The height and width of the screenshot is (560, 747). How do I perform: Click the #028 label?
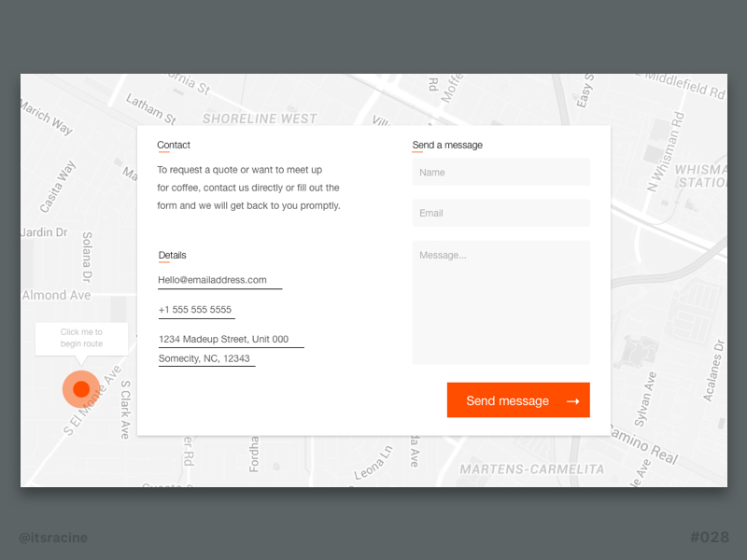[709, 538]
